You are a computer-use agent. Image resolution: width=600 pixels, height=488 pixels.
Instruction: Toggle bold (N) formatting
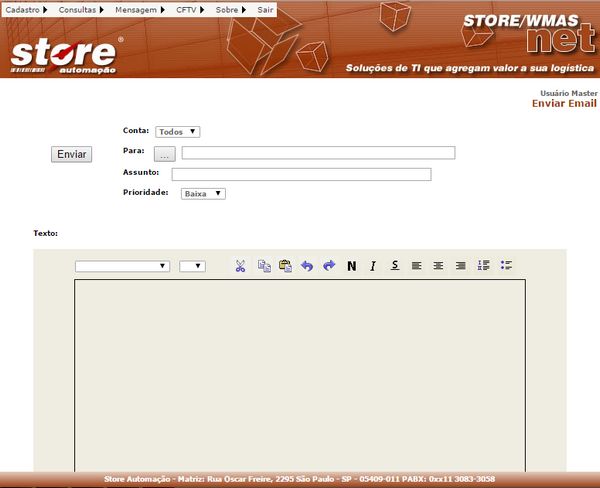(x=352, y=266)
